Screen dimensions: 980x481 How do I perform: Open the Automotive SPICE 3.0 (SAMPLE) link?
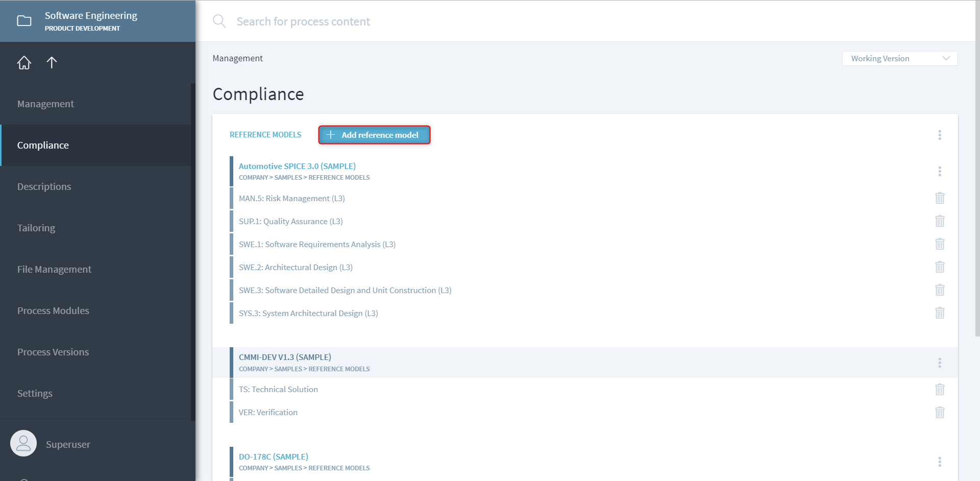click(x=297, y=166)
